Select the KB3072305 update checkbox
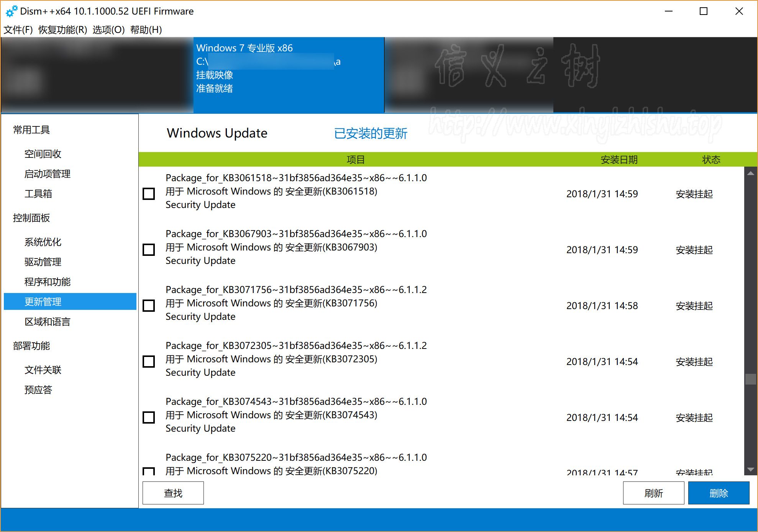The width and height of the screenshot is (758, 532). tap(149, 362)
